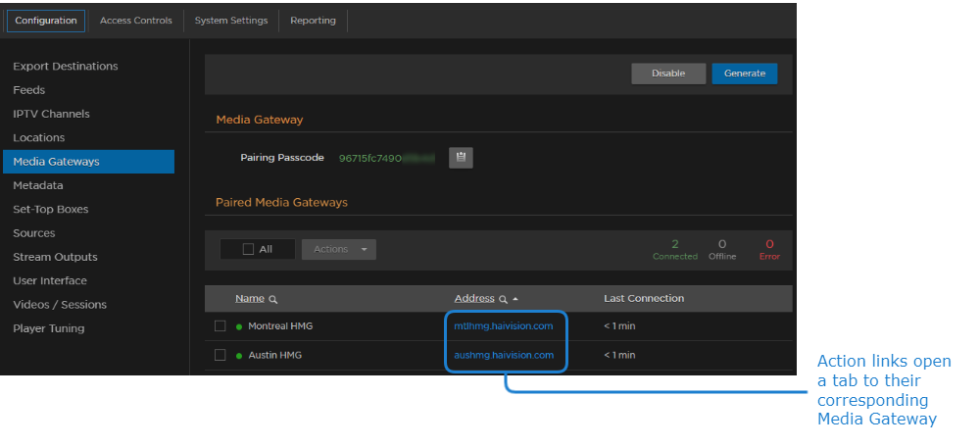Open the mtlhmg.haivision.com link
The height and width of the screenshot is (447, 980).
504,325
